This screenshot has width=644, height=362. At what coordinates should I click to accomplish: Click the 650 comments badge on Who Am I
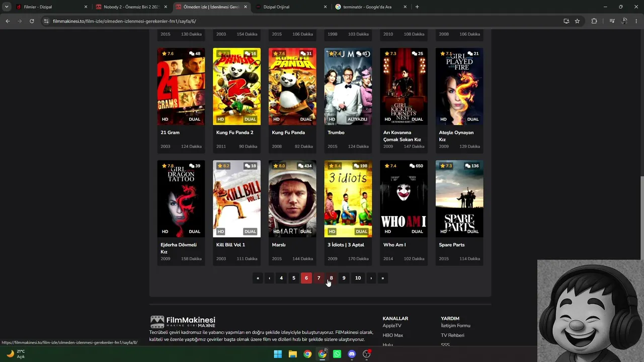click(417, 166)
